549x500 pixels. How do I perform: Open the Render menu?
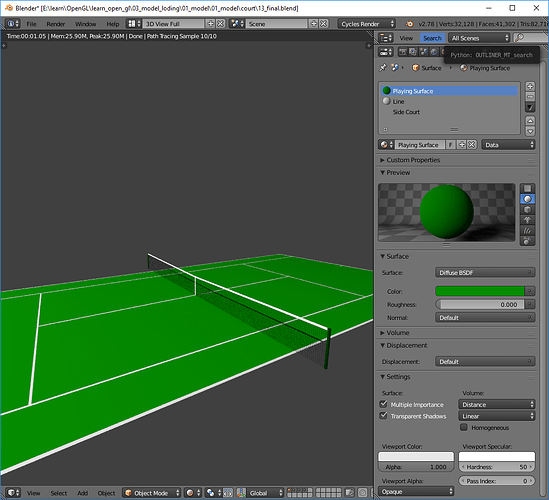coord(56,24)
